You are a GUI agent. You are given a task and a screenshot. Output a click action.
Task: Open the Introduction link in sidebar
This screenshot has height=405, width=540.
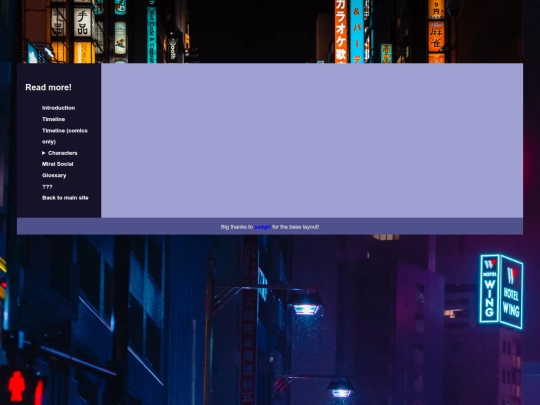point(58,108)
